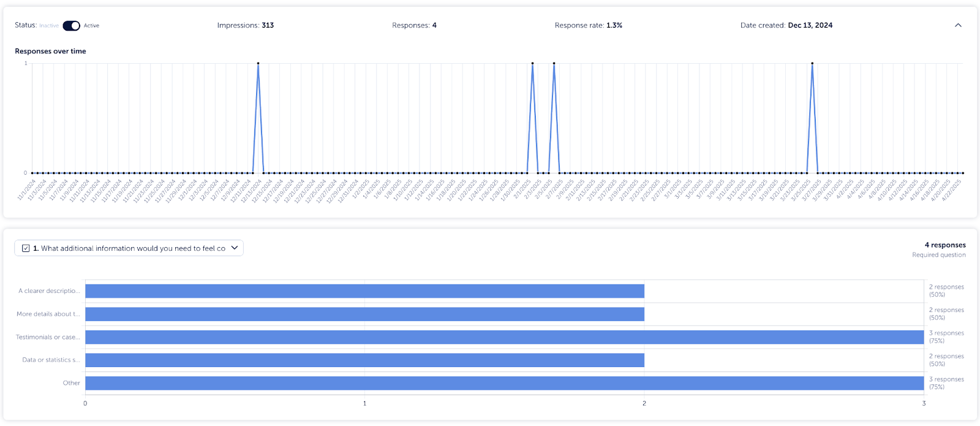Click the 'A clearer descriptio...' bar

364,291
